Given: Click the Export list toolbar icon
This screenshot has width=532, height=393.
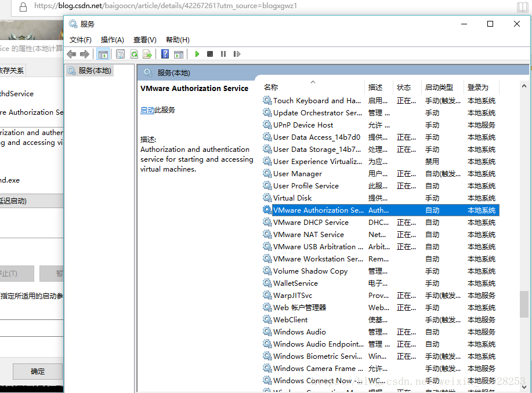Looking at the screenshot, I should tap(147, 54).
